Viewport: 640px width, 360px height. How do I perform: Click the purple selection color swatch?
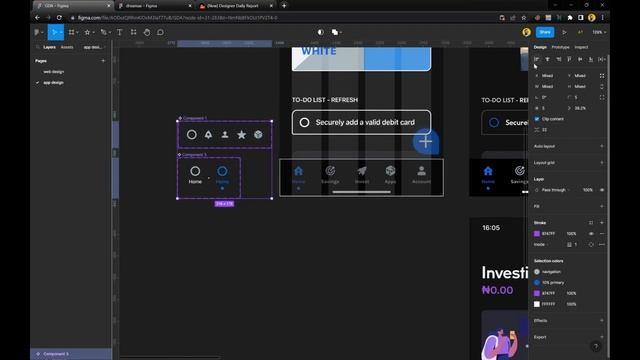tap(537, 293)
